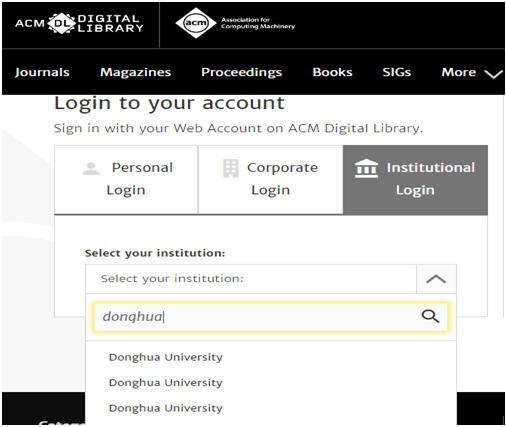Collapse the institution dropdown with up chevron
This screenshot has height=427, width=506.
436,279
